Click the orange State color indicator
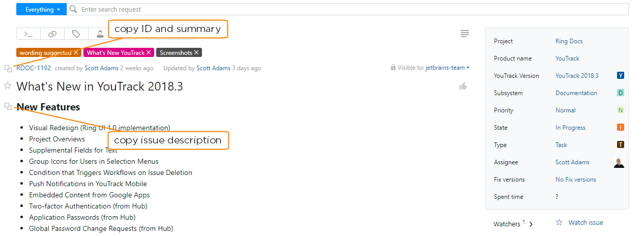 [621, 128]
